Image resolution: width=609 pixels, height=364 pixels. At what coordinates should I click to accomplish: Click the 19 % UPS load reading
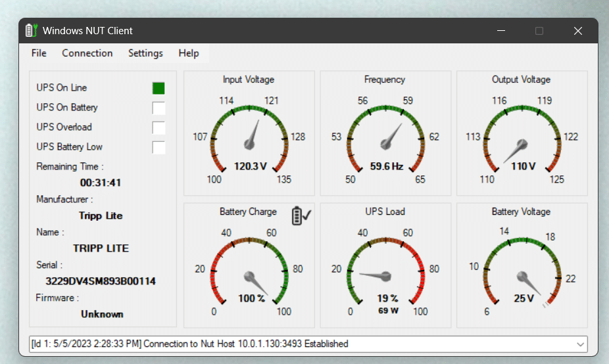click(387, 298)
